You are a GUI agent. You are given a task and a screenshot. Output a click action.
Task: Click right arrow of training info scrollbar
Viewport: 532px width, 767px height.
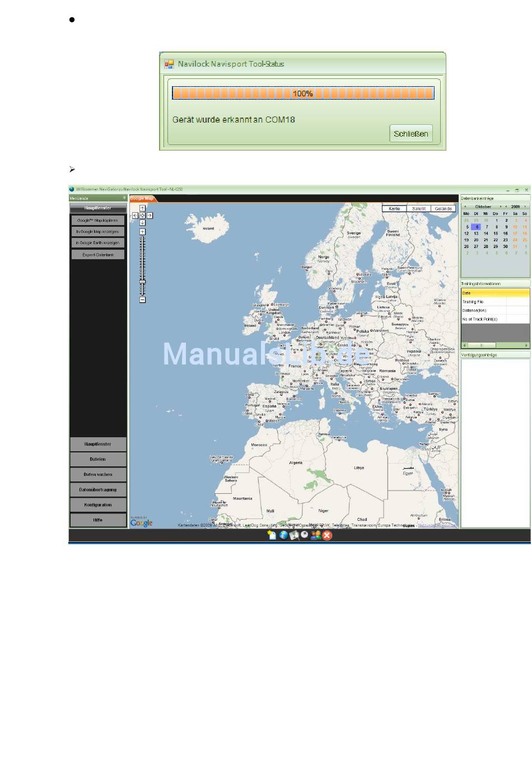[526, 345]
